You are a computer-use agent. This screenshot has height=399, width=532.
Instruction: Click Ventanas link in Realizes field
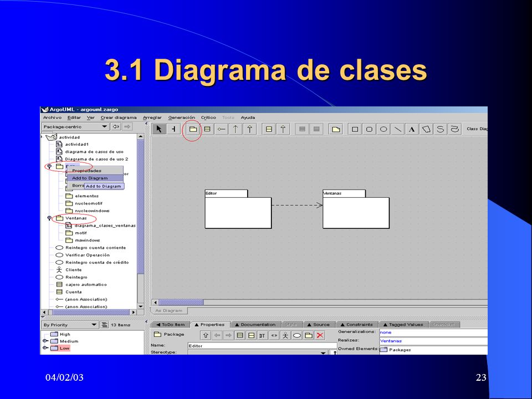click(391, 341)
